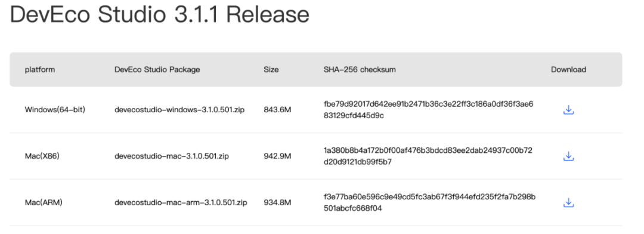Click the DevEco Studio 3.1.1 Release heading
The image size is (644, 234).
[159, 14]
